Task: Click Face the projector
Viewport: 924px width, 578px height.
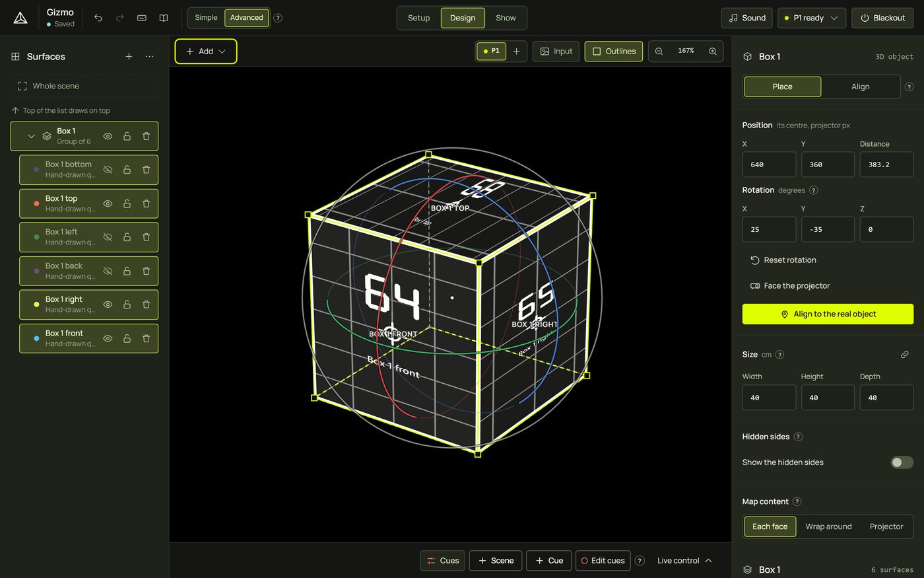Action: pyautogui.click(x=790, y=286)
